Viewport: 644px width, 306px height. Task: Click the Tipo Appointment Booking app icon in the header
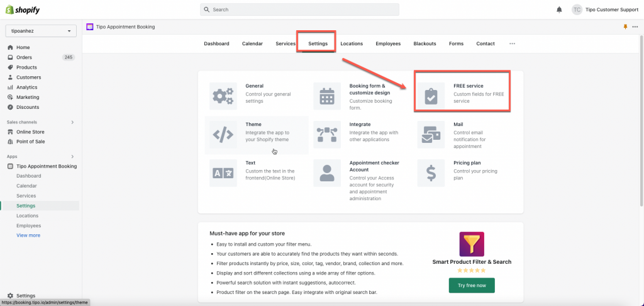point(89,26)
